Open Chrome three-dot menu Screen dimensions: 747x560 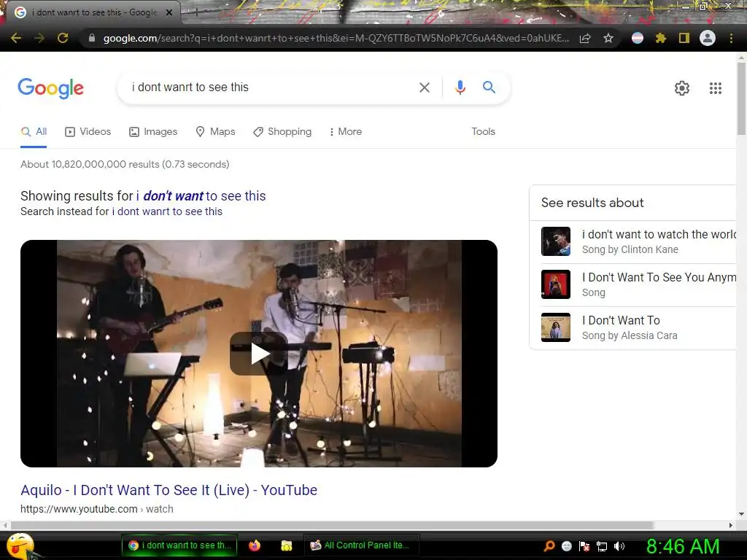tap(731, 38)
